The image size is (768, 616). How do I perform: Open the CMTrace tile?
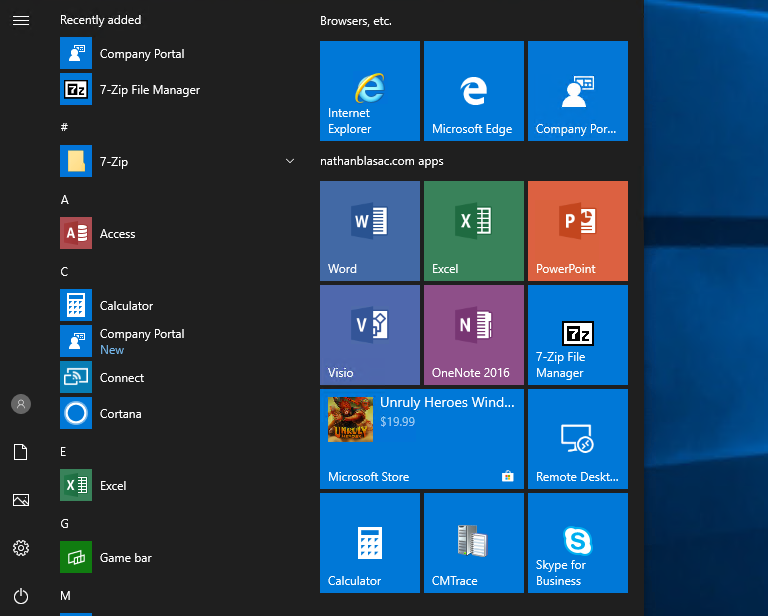pyautogui.click(x=473, y=543)
